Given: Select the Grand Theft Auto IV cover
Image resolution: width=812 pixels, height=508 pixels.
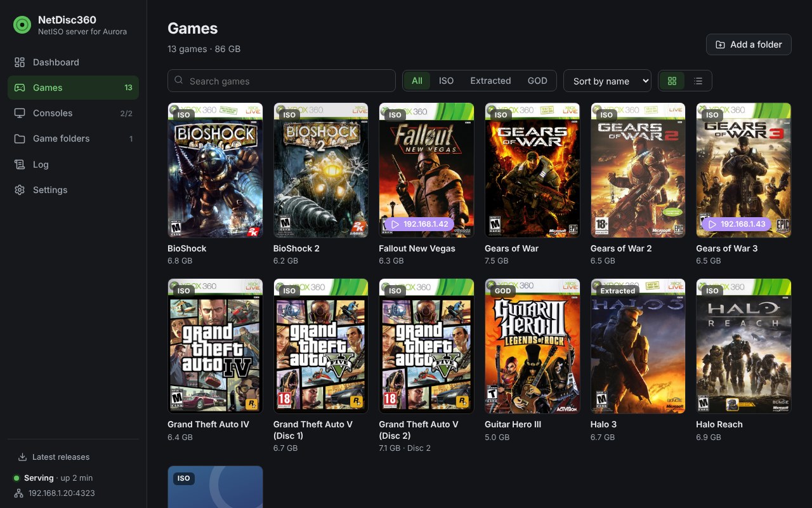Looking at the screenshot, I should click(215, 346).
